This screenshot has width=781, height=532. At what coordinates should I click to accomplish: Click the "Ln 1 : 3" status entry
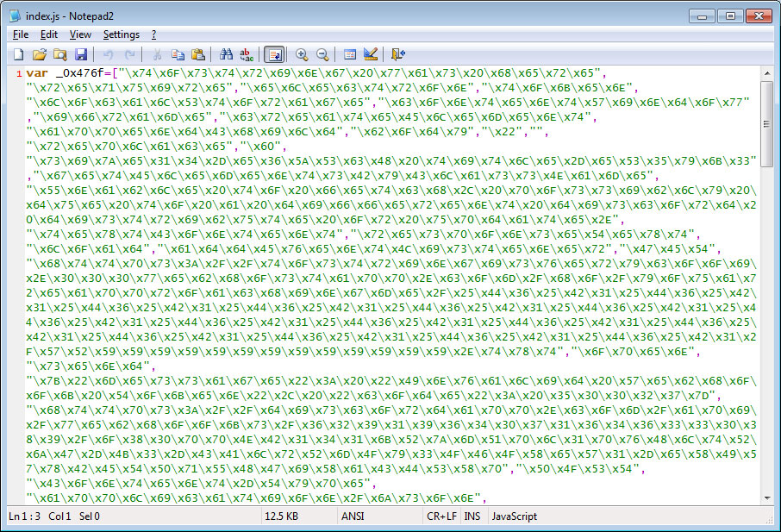point(24,516)
